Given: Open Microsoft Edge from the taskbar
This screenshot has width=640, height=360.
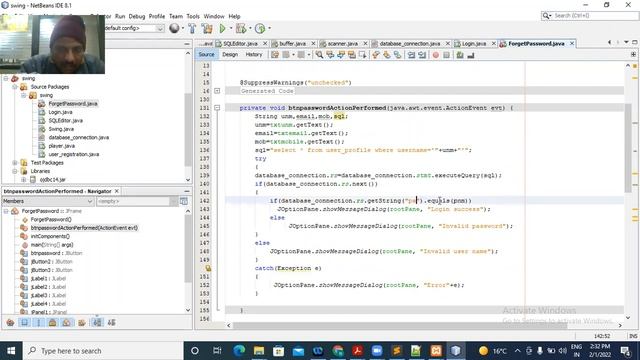Looking at the screenshot, I should pyautogui.click(x=239, y=351).
